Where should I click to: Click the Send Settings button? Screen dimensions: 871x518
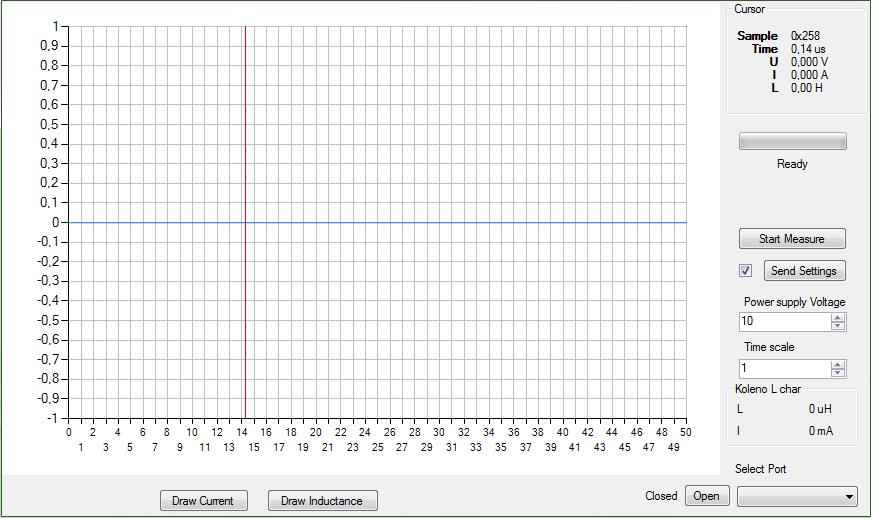804,270
